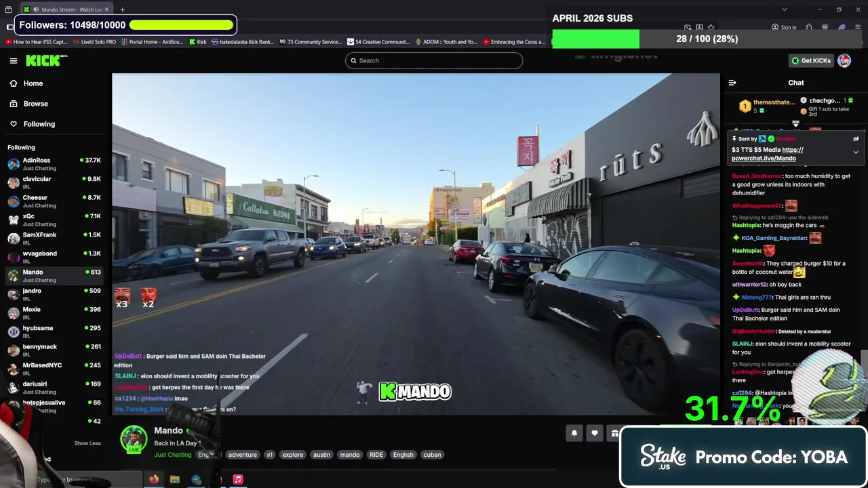The width and height of the screenshot is (868, 488).
Task: Click the Mando Stream browser tab
Action: tap(66, 9)
